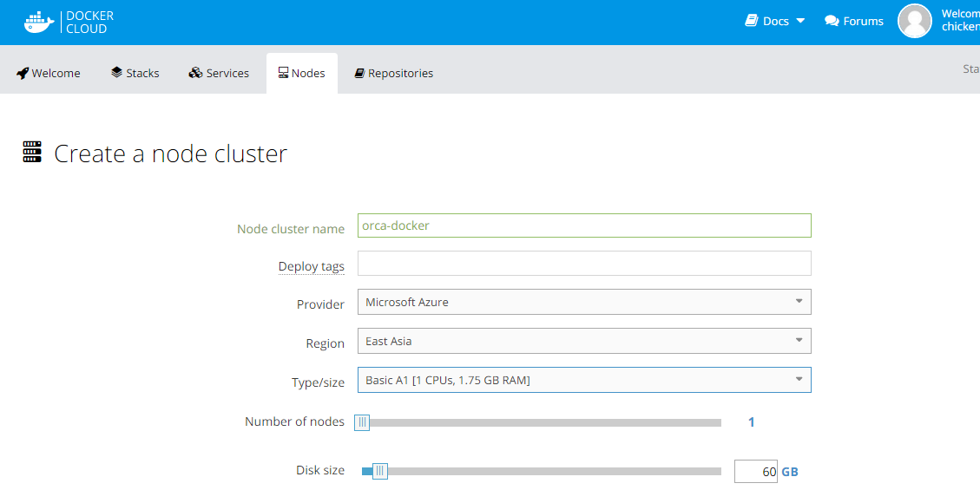Click the Disk size slider handle

tap(379, 471)
